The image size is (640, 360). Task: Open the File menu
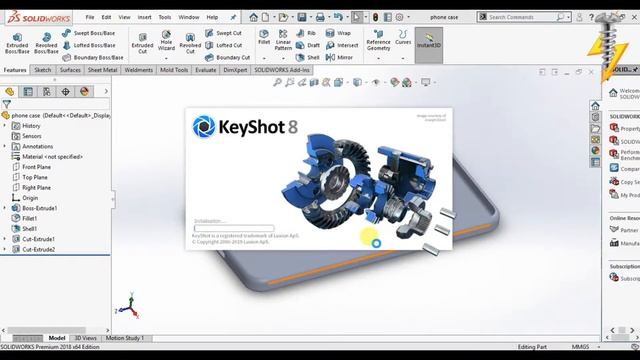pos(90,17)
